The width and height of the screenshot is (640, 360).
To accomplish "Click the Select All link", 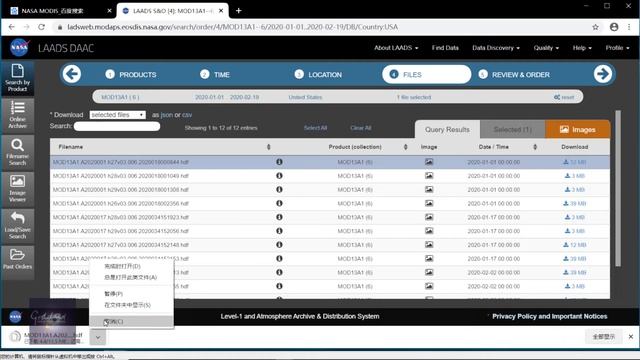I will tap(315, 128).
